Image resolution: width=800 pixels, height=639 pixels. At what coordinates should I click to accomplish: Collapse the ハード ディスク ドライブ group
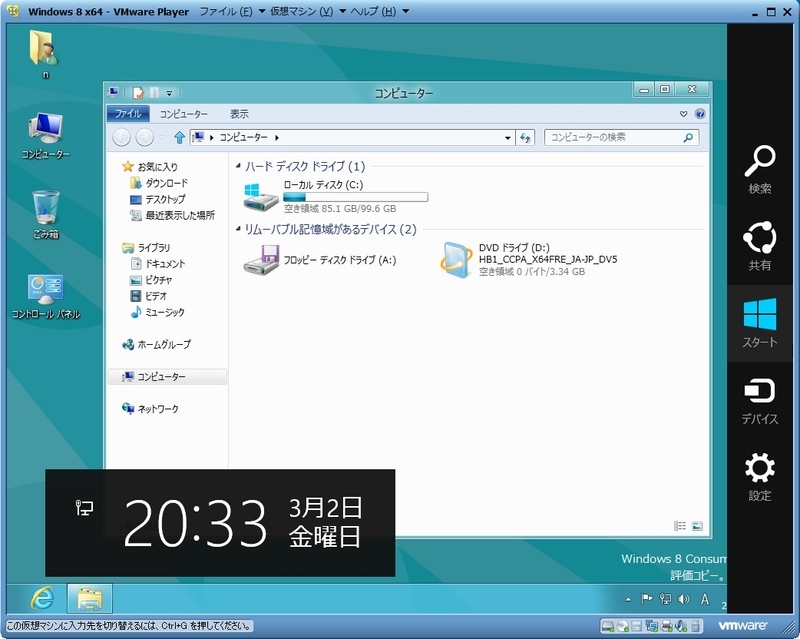pyautogui.click(x=238, y=166)
